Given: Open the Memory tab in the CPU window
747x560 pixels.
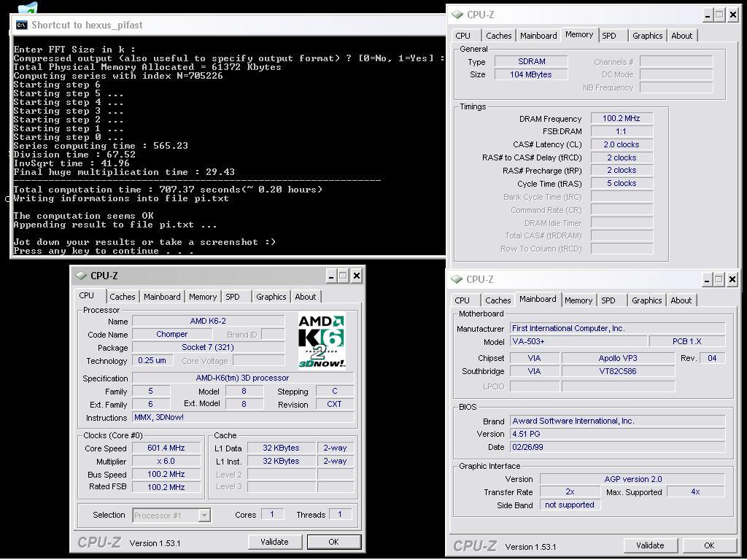Looking at the screenshot, I should (203, 297).
